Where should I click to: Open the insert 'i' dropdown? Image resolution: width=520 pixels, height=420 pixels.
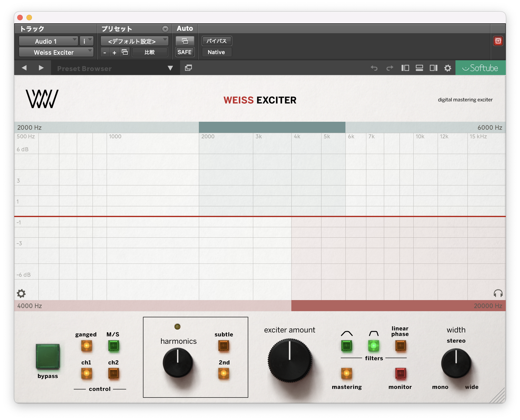[86, 41]
